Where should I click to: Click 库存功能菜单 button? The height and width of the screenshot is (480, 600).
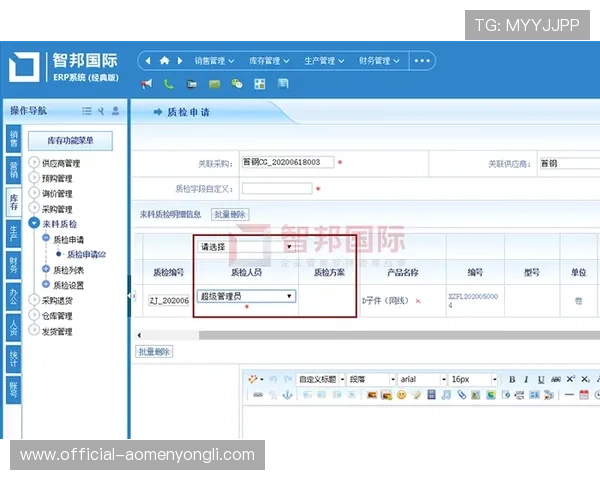(x=70, y=141)
